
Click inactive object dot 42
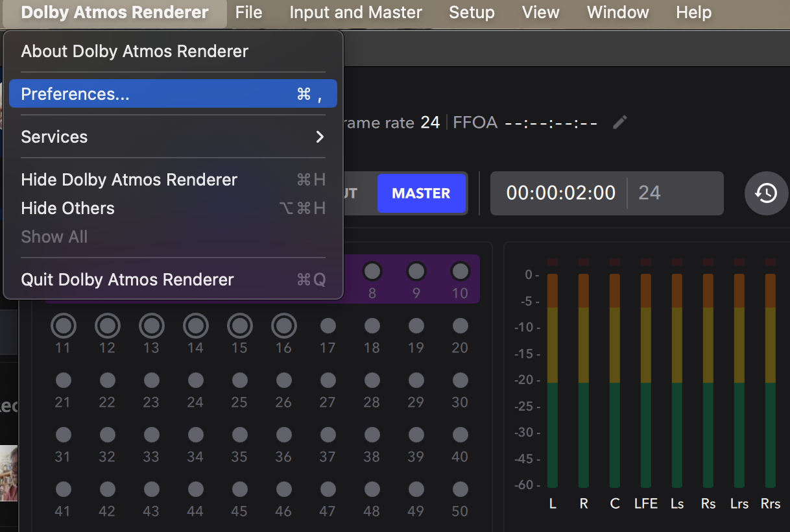[x=107, y=489]
